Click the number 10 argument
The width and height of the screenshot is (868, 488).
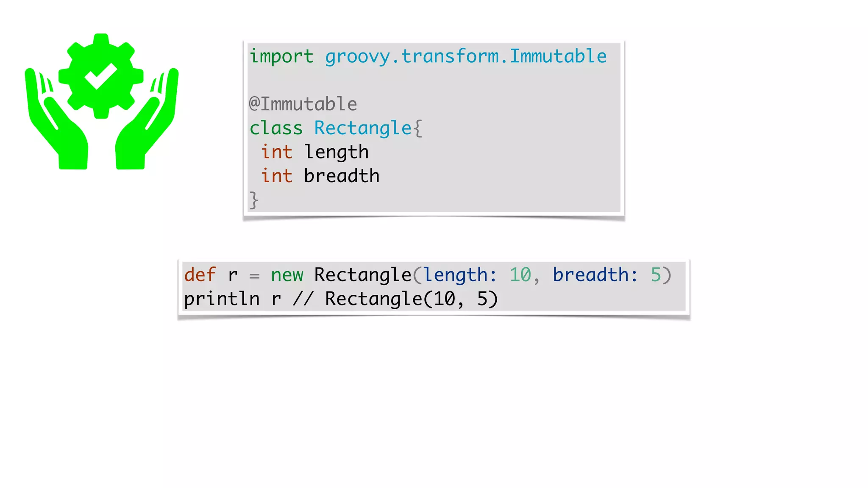tap(520, 275)
